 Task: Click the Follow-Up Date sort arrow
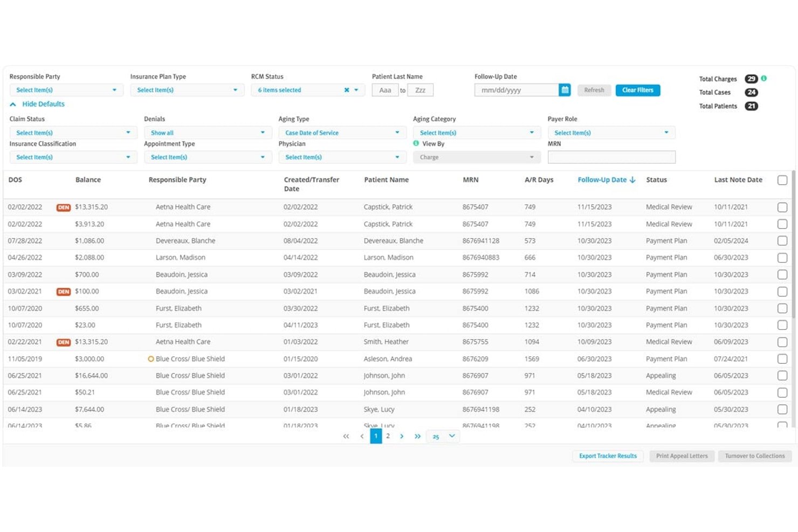[632, 179]
